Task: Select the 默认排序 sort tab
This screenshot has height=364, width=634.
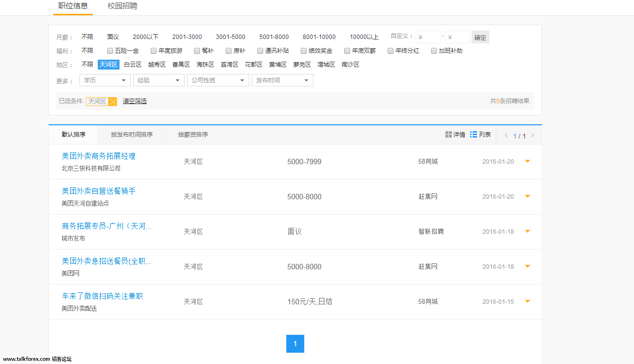Action: (x=74, y=135)
